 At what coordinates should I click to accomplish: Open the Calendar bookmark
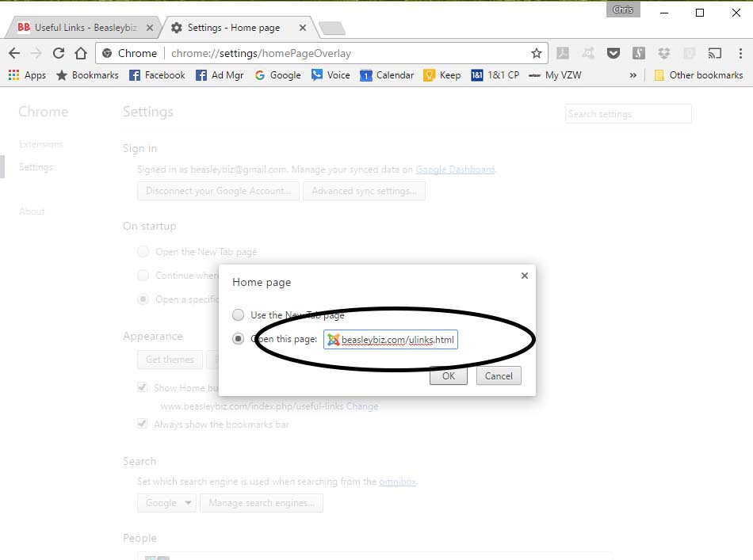(x=387, y=74)
